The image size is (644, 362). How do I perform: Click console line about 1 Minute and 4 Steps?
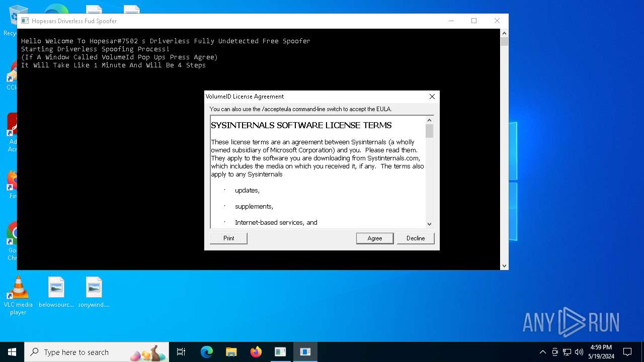[113, 65]
